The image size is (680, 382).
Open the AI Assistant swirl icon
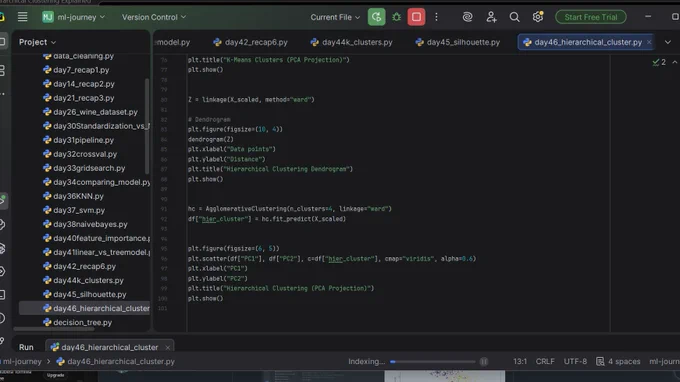(467, 17)
